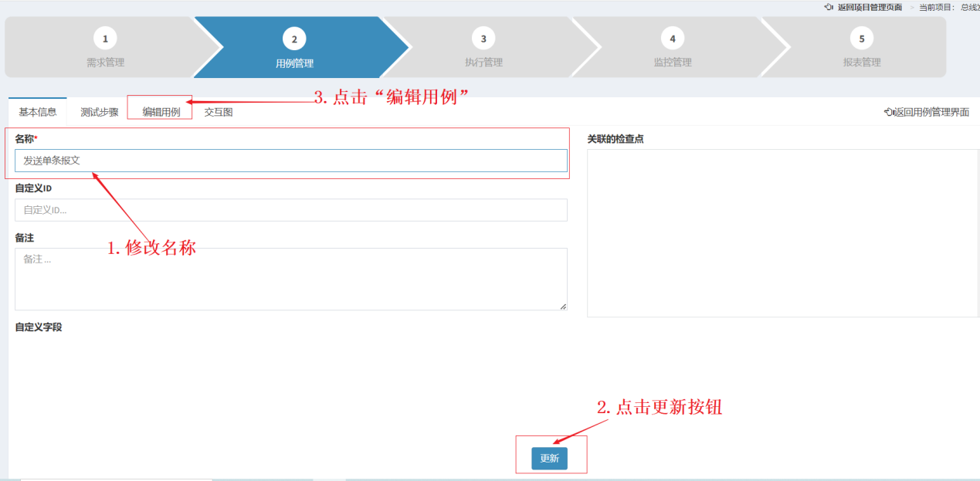Screen dimensions: 980x481
Task: Open the 交互图 tab
Action: 219,112
